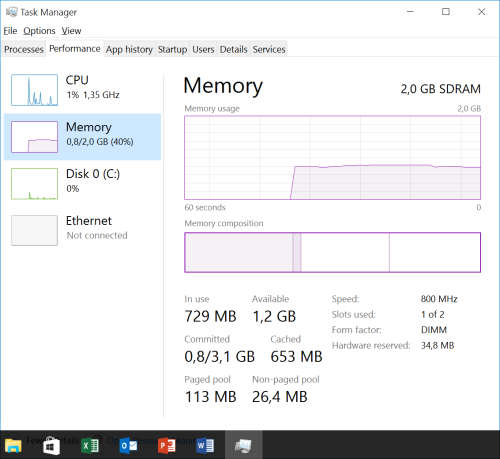Click the 'Not connected' Ethernet status text
This screenshot has height=459, width=500.
[97, 235]
